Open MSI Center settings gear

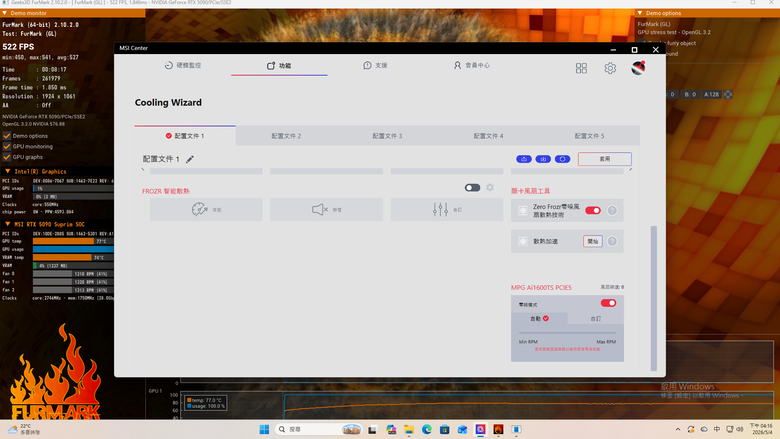[x=610, y=68]
